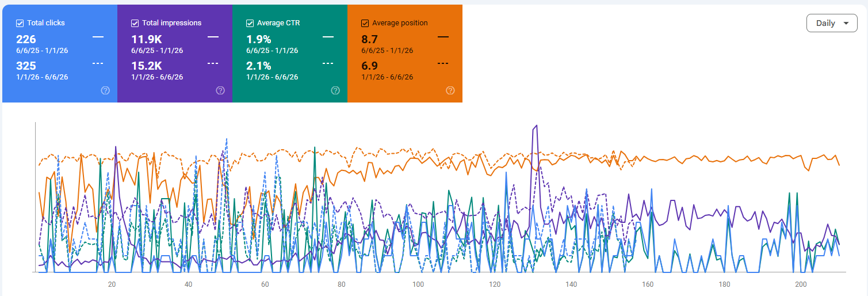The height and width of the screenshot is (296, 868).
Task: Click the Average CTR label
Action: 278,23
